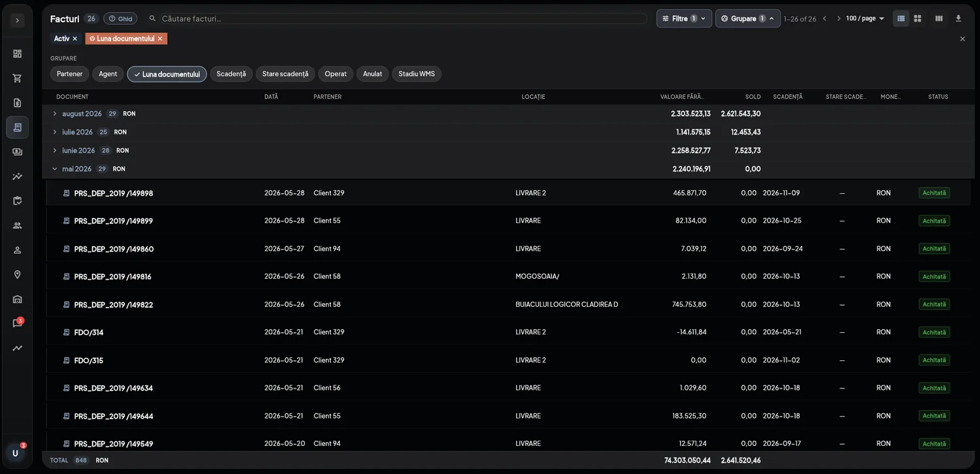Open invoice PRS_DEP_2019 /149898

(114, 193)
